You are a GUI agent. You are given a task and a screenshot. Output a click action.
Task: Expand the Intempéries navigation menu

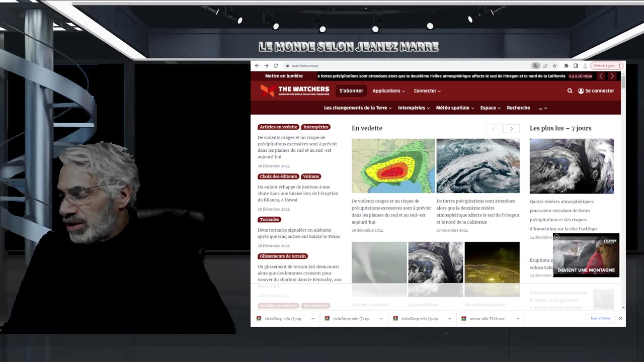click(x=414, y=108)
